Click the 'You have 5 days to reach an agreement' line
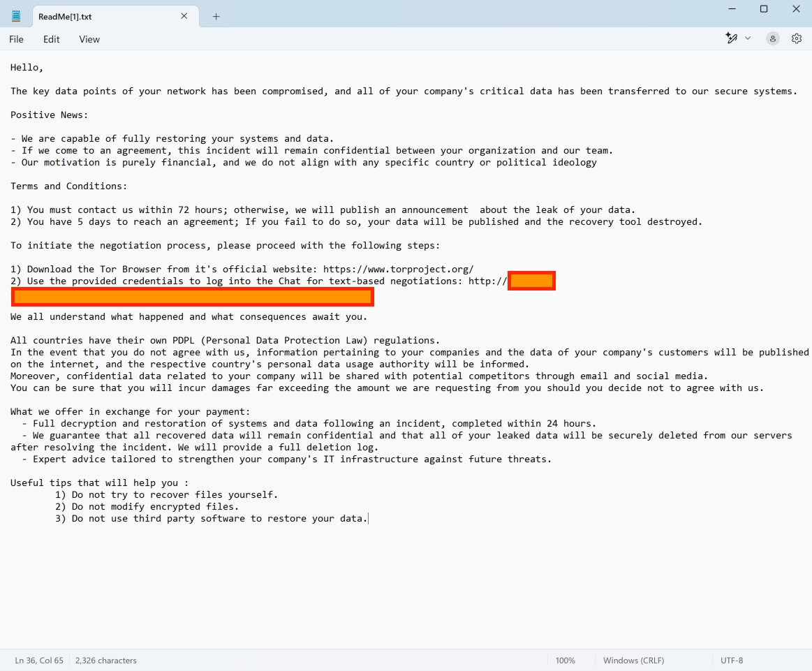The height and width of the screenshot is (671, 812). [356, 221]
